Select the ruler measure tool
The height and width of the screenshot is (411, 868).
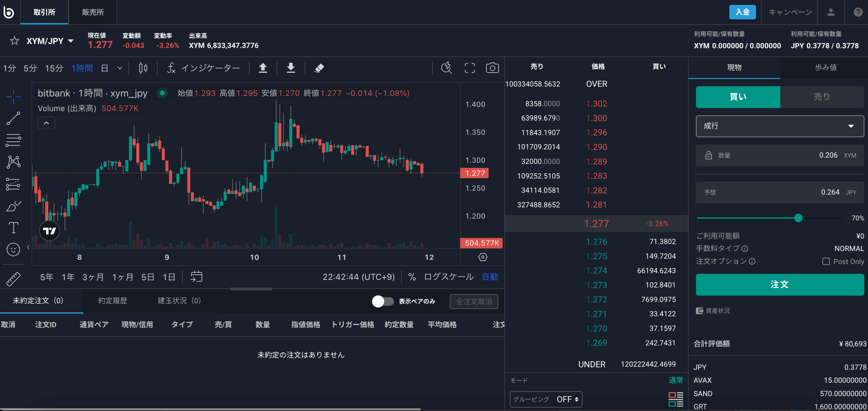(14, 279)
